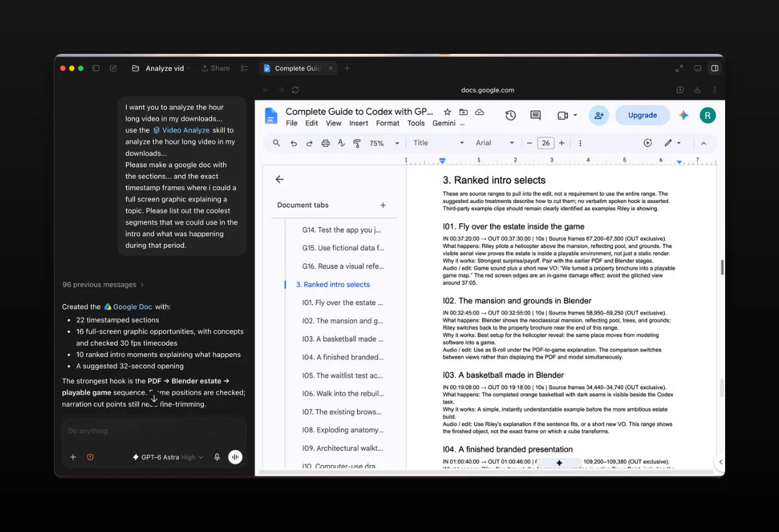The image size is (779, 532).
Task: Close document tabs panel with back arrow
Action: tap(280, 180)
